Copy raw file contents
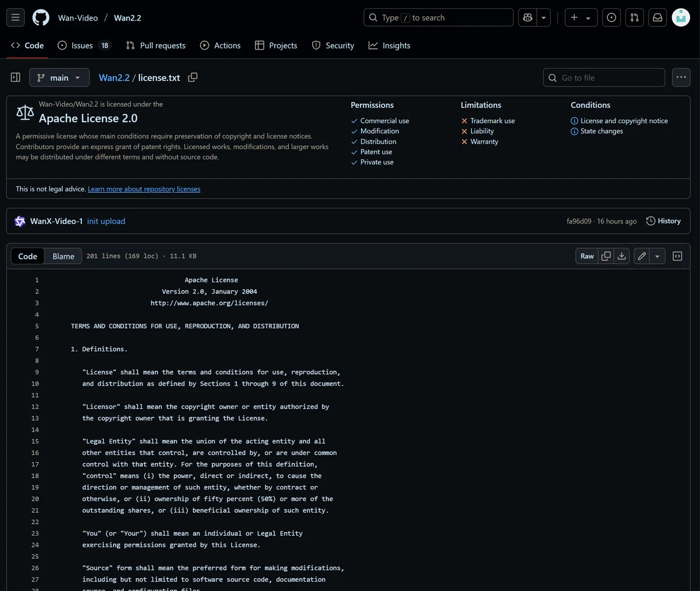This screenshot has height=591, width=700. (x=606, y=256)
